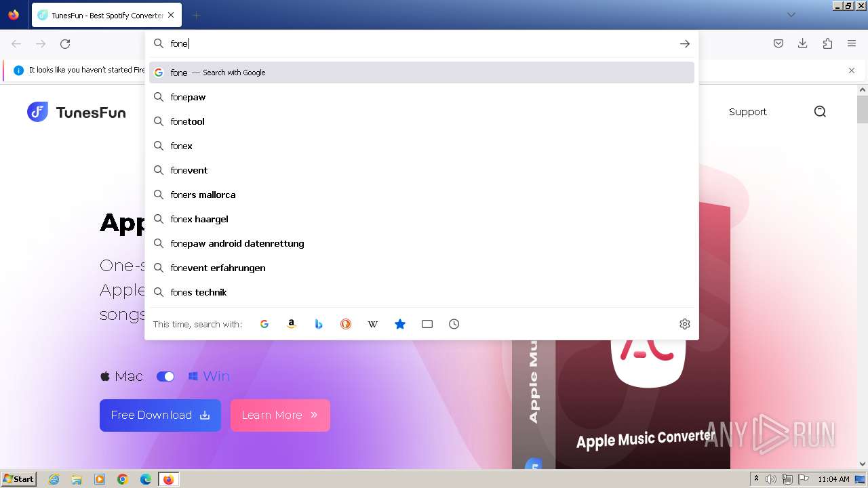Open File Explorer from taskbar
The image size is (868, 488).
pyautogui.click(x=77, y=479)
